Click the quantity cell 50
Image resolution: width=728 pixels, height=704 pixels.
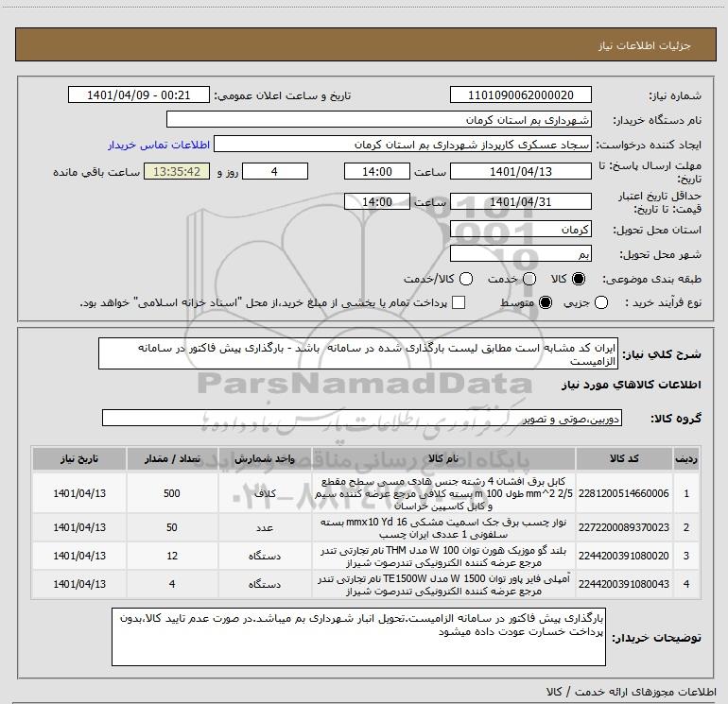click(x=172, y=527)
